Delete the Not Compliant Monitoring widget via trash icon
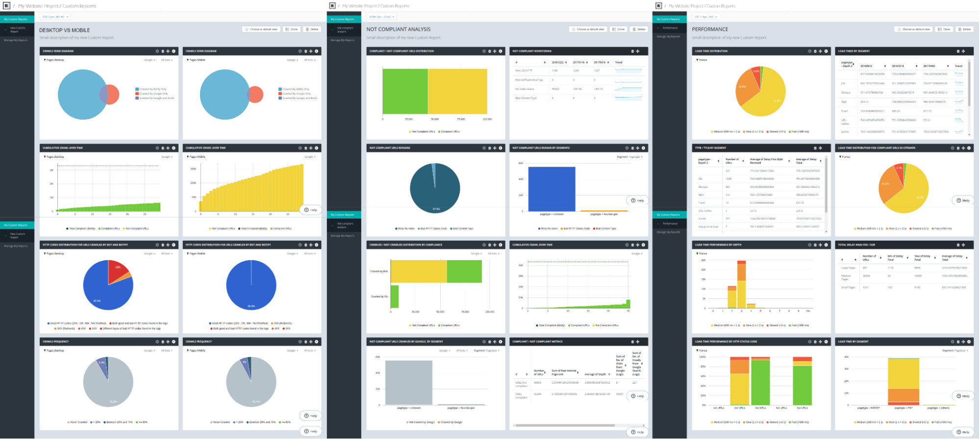 [632, 51]
